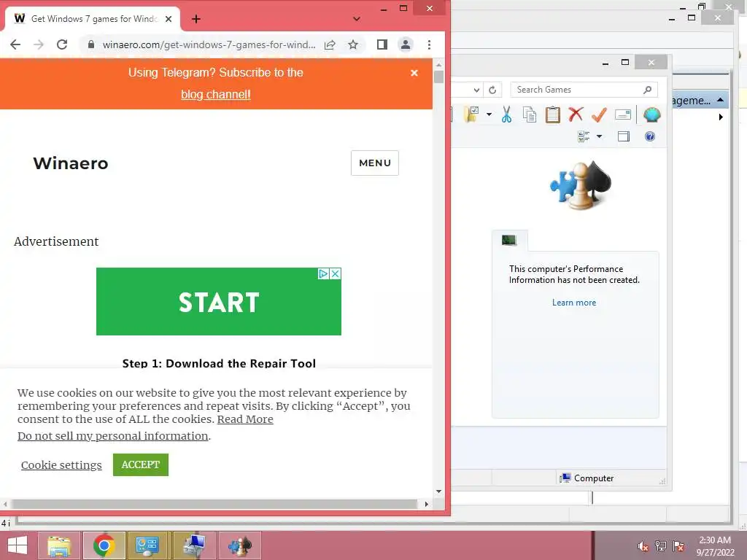Expand Games Explorer address dropdown
Image resolution: width=747 pixels, height=560 pixels.
(x=476, y=90)
